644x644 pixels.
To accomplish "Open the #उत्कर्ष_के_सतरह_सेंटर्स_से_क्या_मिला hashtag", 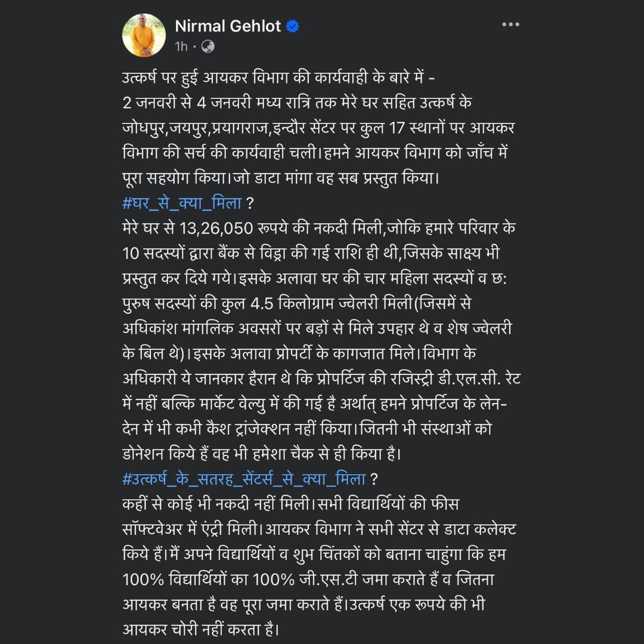I will 244,479.
